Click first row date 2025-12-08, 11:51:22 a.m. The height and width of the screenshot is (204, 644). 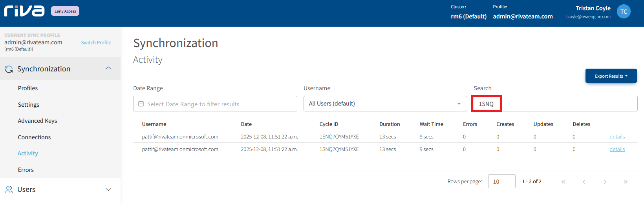(x=269, y=137)
